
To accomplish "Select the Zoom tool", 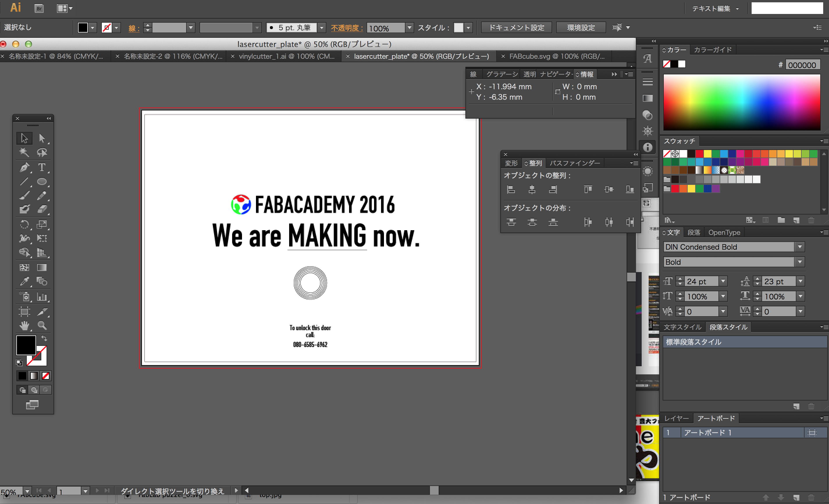I will (x=42, y=326).
